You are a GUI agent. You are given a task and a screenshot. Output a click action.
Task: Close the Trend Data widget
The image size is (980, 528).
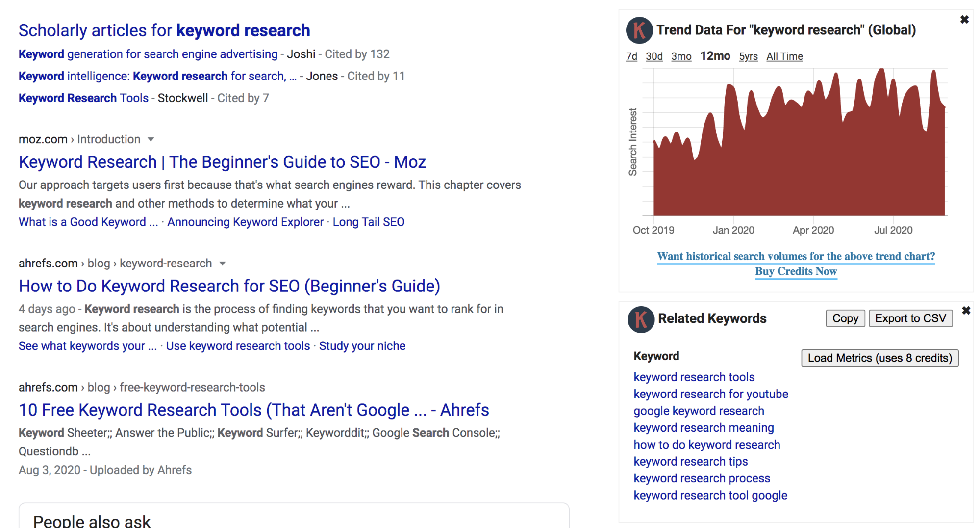pos(964,20)
